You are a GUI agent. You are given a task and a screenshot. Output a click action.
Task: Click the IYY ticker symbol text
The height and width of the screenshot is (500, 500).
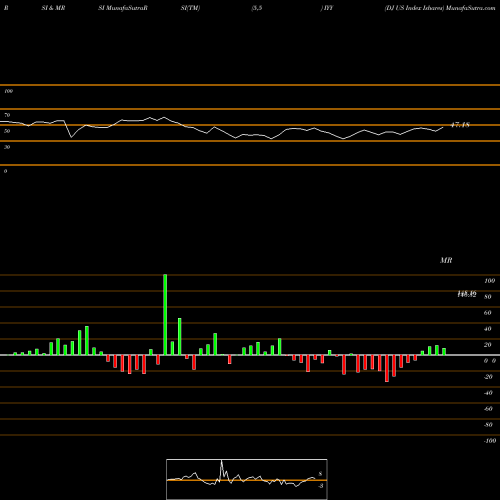click(328, 8)
